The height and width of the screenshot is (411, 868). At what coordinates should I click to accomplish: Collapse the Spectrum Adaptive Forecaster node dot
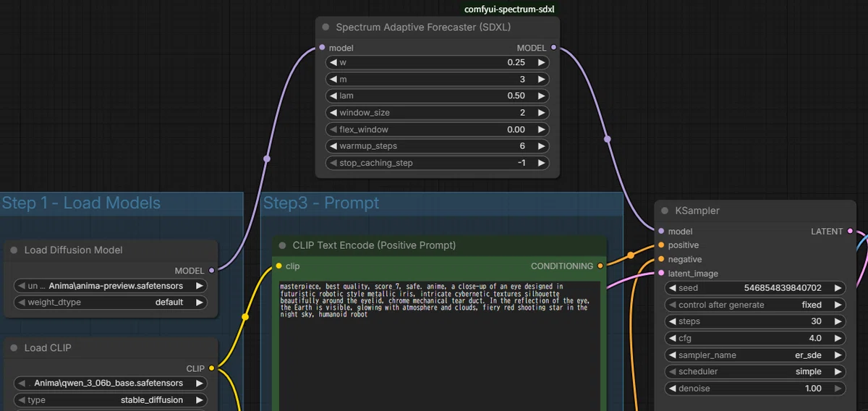coord(325,27)
